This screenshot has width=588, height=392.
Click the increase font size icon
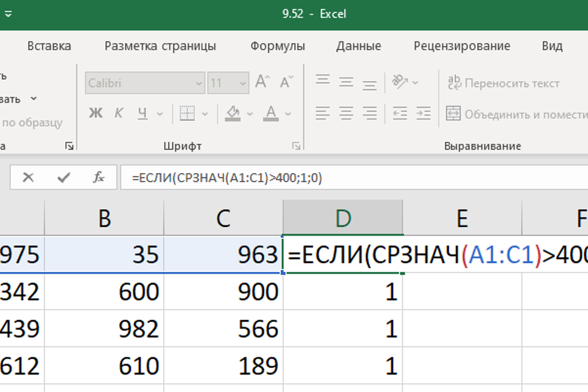(x=262, y=83)
